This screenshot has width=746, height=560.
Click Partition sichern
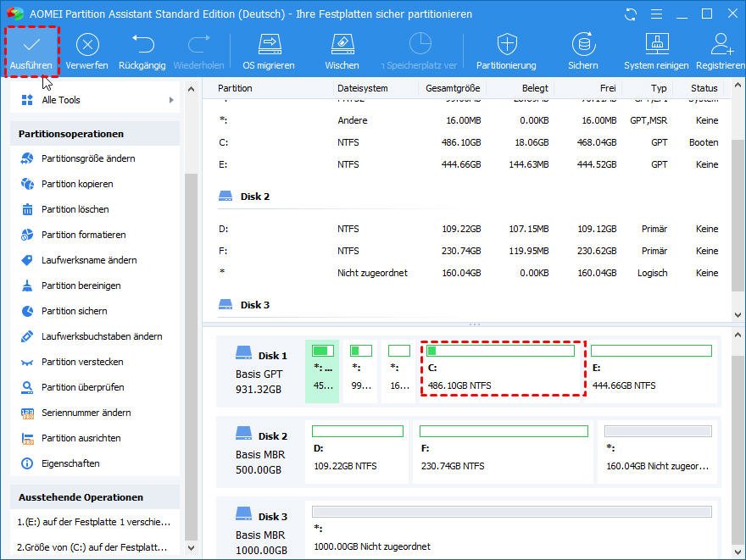[95, 311]
